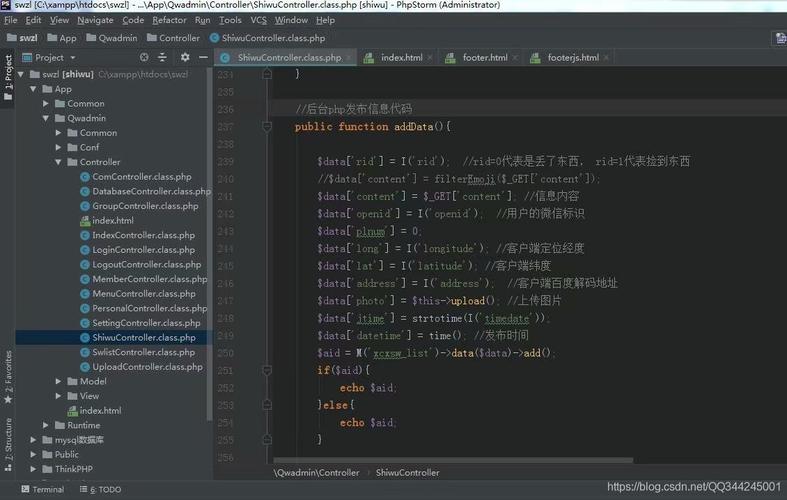Click the swzl breadcrumb folder icon

(x=12, y=38)
